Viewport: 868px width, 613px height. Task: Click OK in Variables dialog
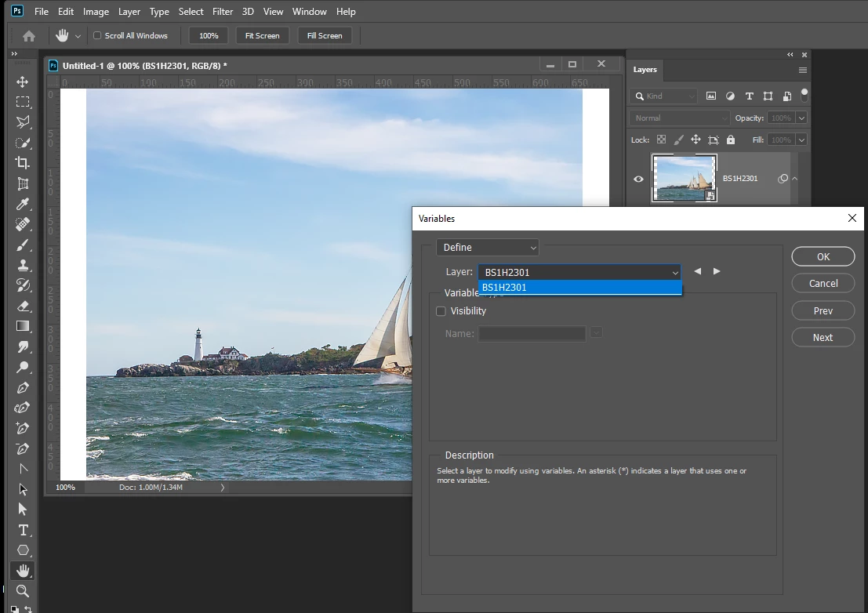[823, 257]
